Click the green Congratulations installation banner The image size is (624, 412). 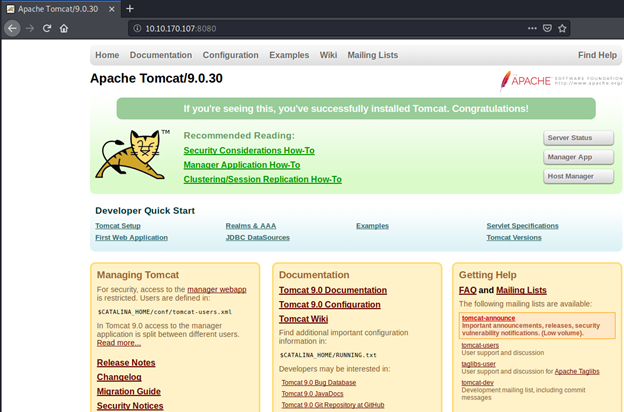(356, 109)
